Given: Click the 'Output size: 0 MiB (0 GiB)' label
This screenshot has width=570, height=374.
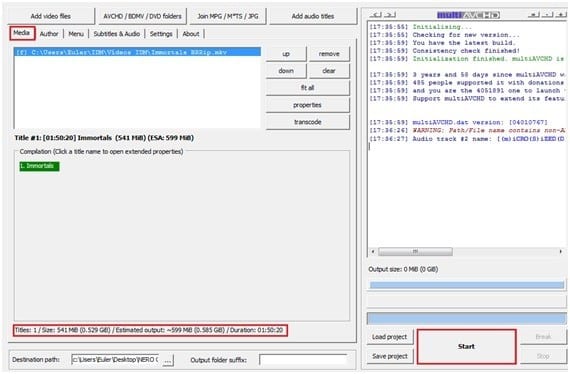Looking at the screenshot, I should pyautogui.click(x=403, y=269).
